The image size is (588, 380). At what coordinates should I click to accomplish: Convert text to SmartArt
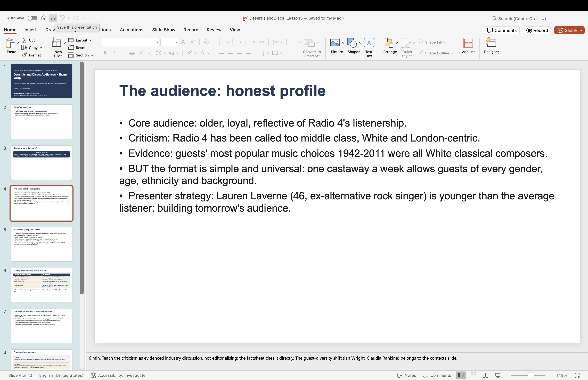click(312, 48)
